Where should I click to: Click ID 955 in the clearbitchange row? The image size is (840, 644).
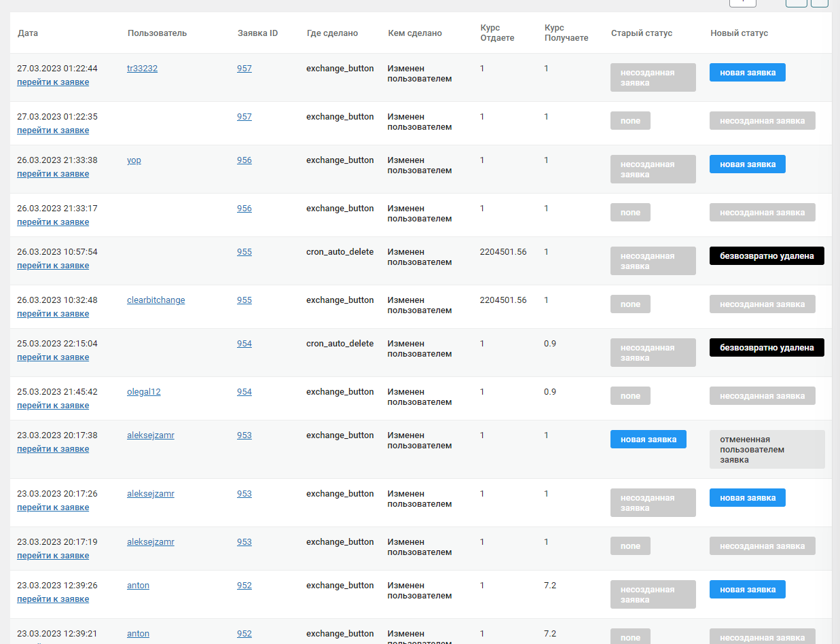[244, 300]
